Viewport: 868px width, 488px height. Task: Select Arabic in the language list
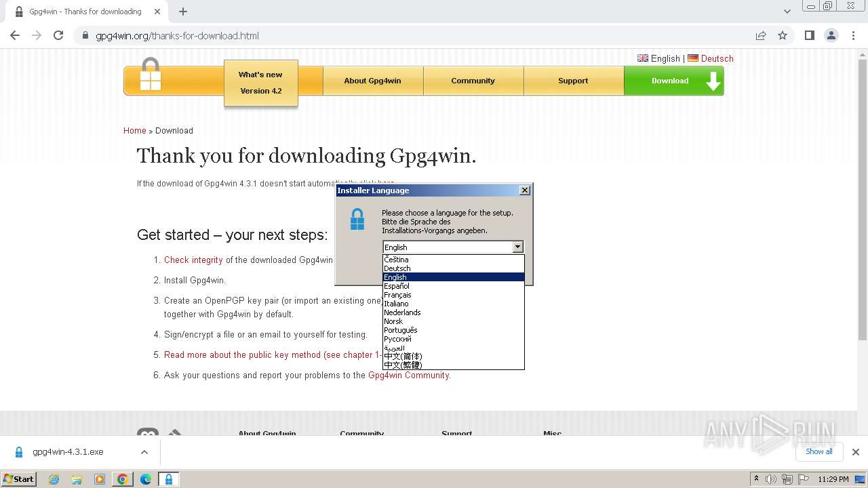coord(454,348)
